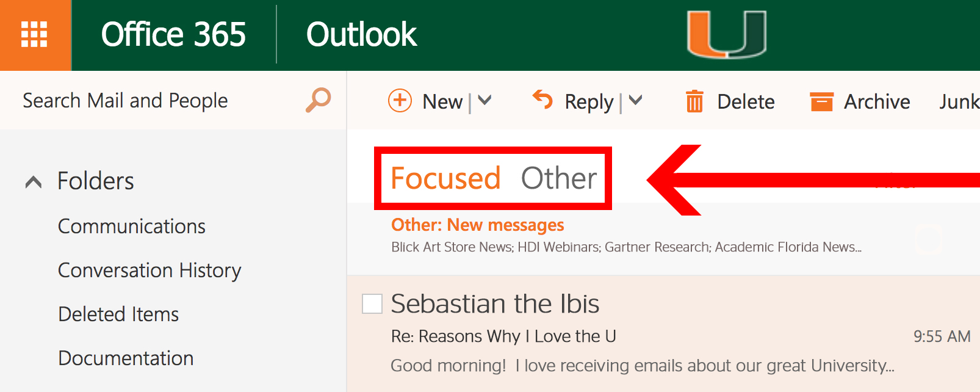This screenshot has height=392, width=980.
Task: Click the University of Miami U logo
Action: 727,35
